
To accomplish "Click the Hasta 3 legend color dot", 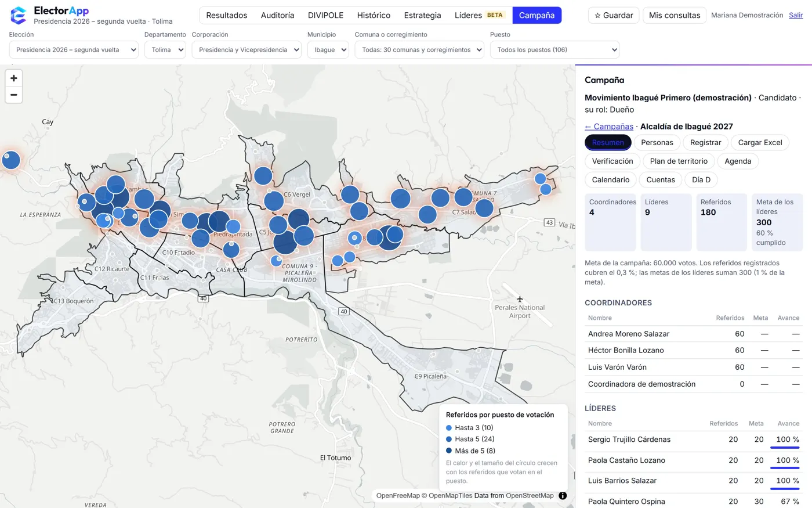I will (449, 428).
